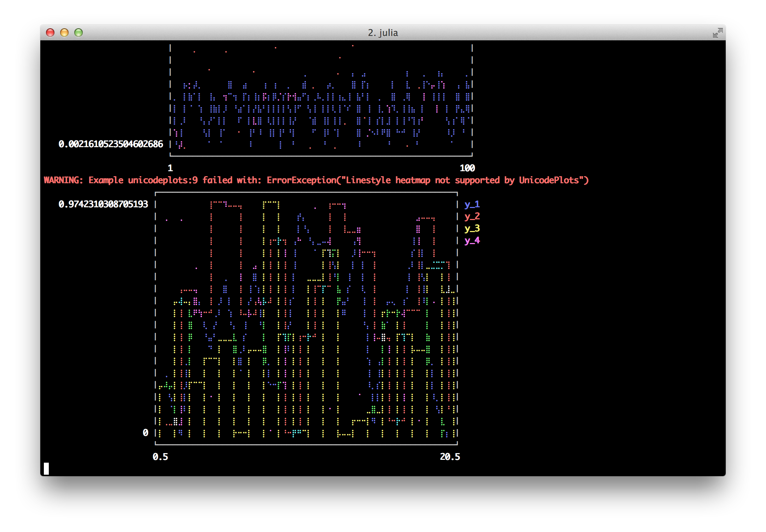
Task: Click the 0.9742310308705193 axis label
Action: pos(103,204)
